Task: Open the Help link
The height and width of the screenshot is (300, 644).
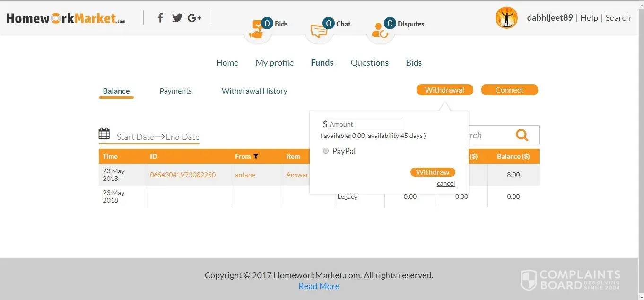Action: point(589,18)
